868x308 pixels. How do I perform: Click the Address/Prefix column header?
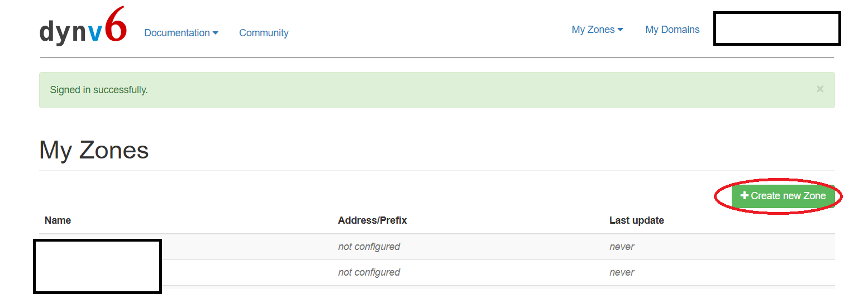372,220
